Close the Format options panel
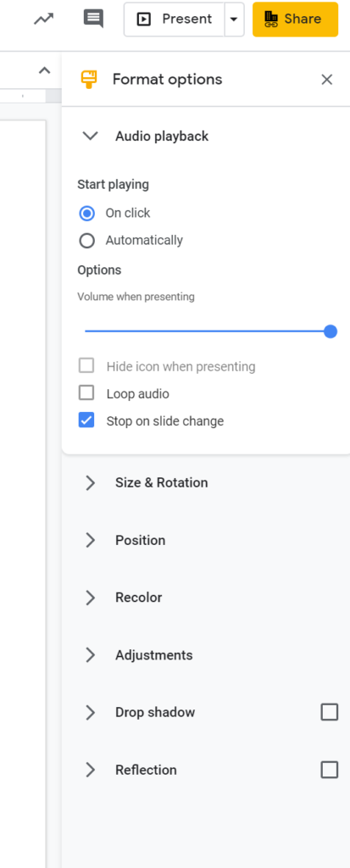 tap(327, 80)
